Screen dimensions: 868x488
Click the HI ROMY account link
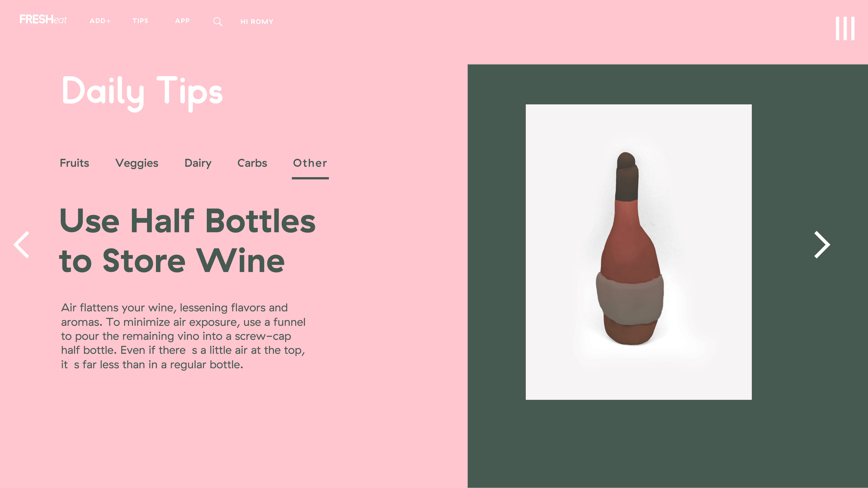(x=257, y=21)
